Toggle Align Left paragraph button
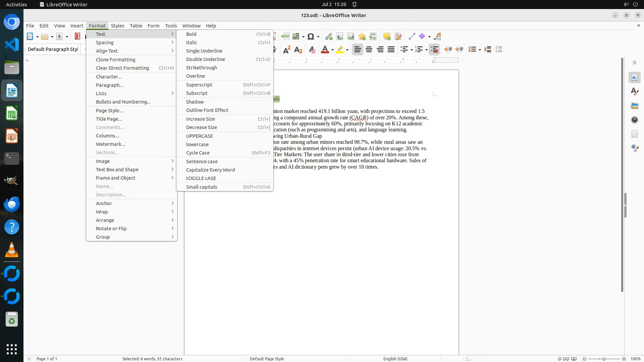The width and height of the screenshot is (644, 362). coord(358,50)
